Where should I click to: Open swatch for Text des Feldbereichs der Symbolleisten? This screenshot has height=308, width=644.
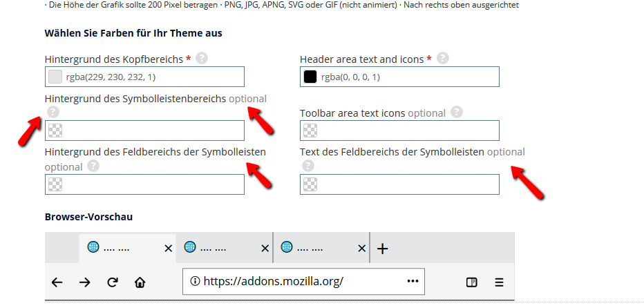(x=310, y=184)
